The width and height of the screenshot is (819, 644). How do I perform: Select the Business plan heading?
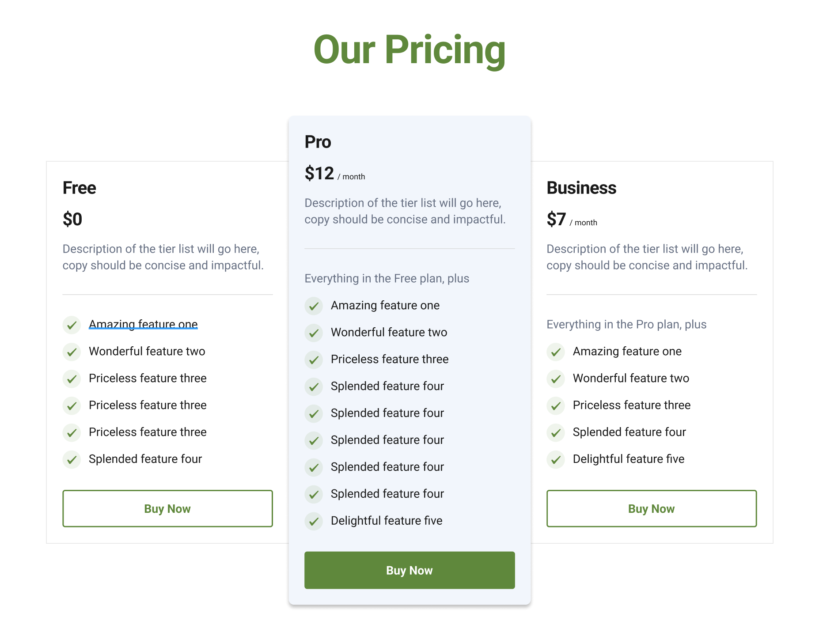(581, 188)
